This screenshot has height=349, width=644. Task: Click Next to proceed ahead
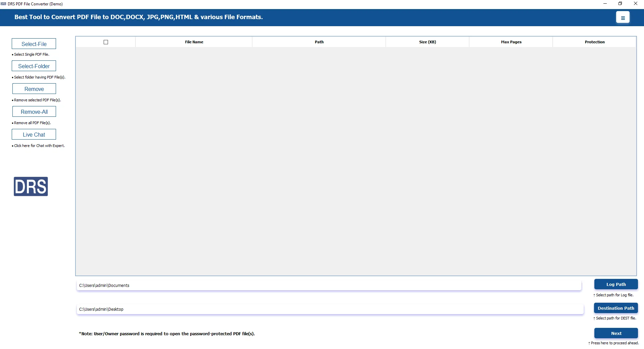(616, 333)
